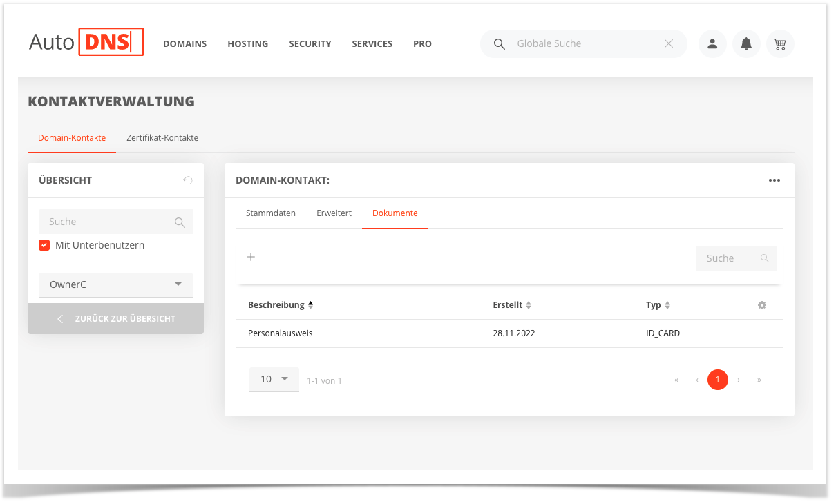
Task: Open the OwnerC contact type dropdown
Action: point(115,284)
